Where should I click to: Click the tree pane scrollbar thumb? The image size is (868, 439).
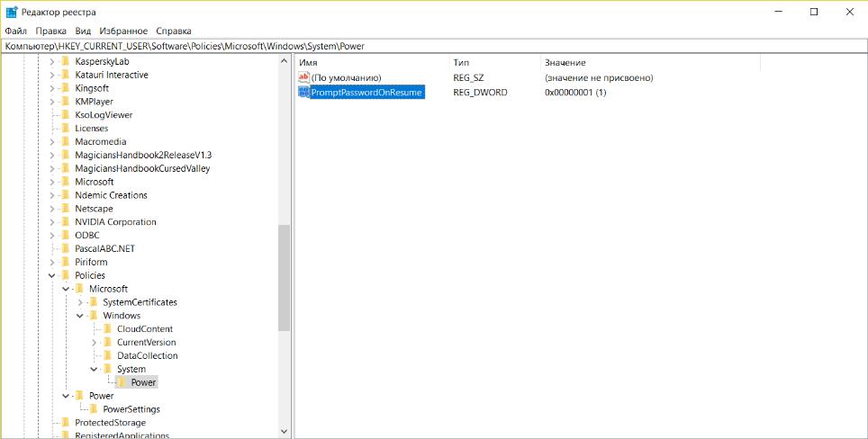tap(284, 278)
